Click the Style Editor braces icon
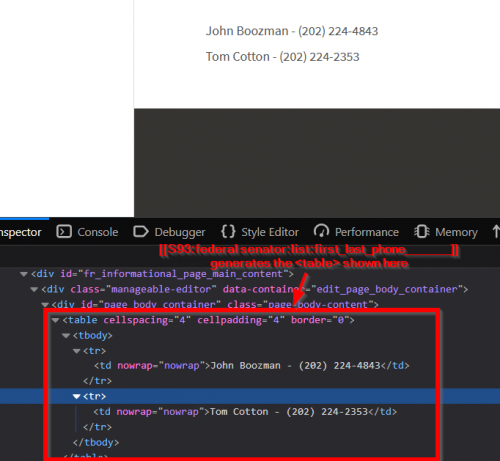 click(228, 231)
